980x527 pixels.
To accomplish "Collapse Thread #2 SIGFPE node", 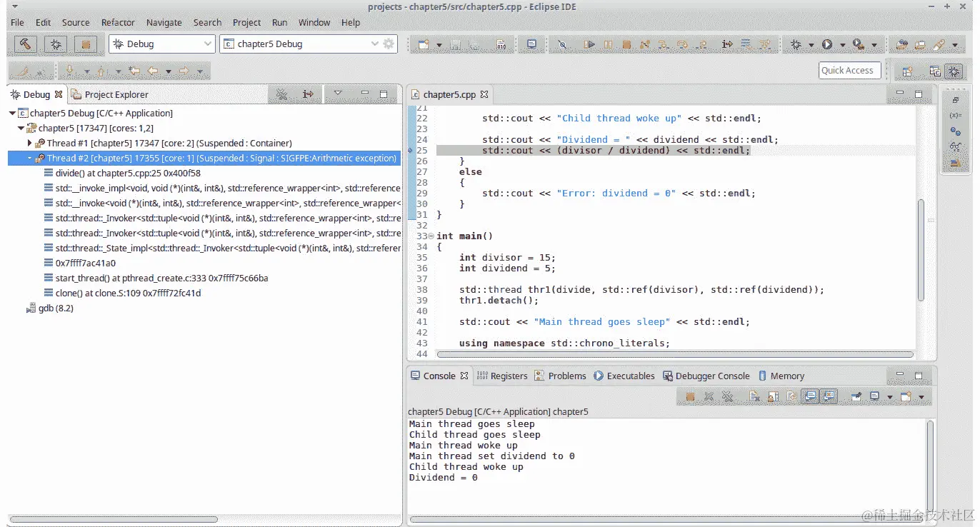I will 29,158.
